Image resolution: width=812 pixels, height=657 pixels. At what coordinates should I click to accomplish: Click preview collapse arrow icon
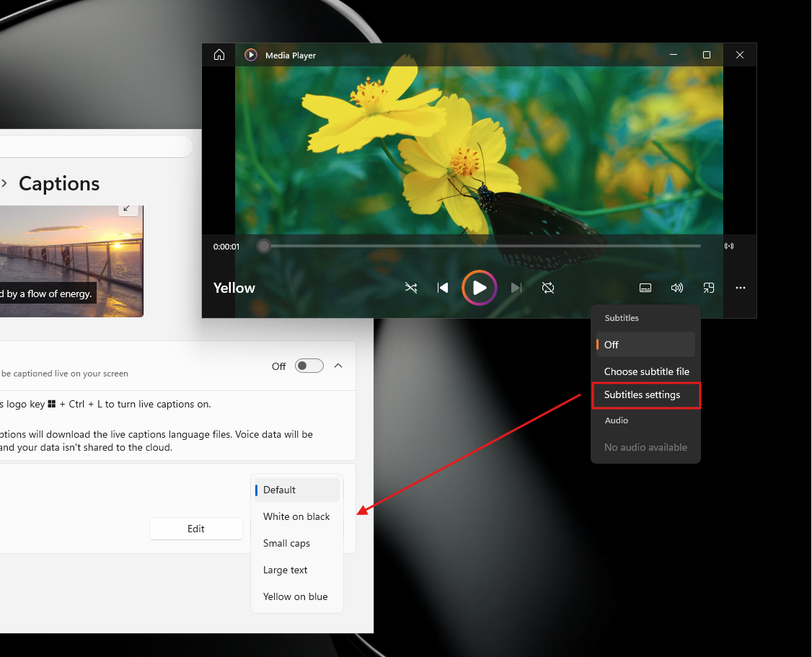127,208
